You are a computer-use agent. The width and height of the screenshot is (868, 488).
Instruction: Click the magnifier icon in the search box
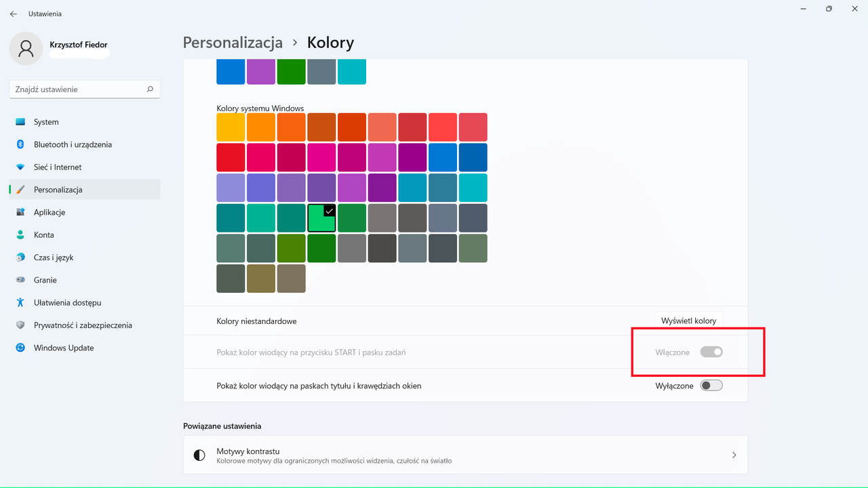click(149, 89)
